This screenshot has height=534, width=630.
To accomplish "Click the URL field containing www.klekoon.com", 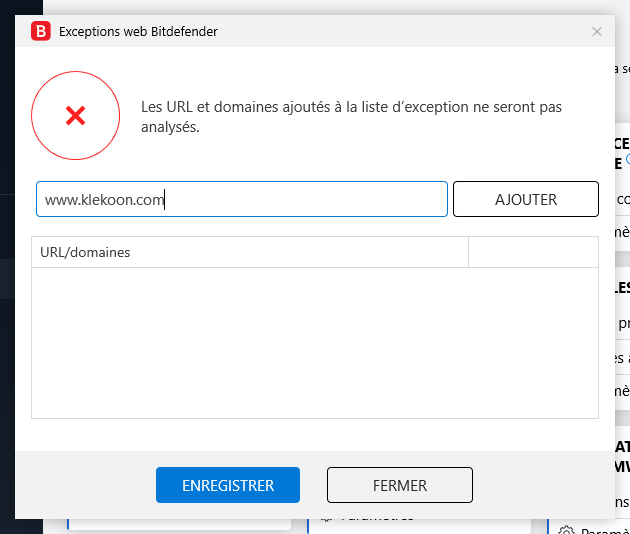I will 241,199.
